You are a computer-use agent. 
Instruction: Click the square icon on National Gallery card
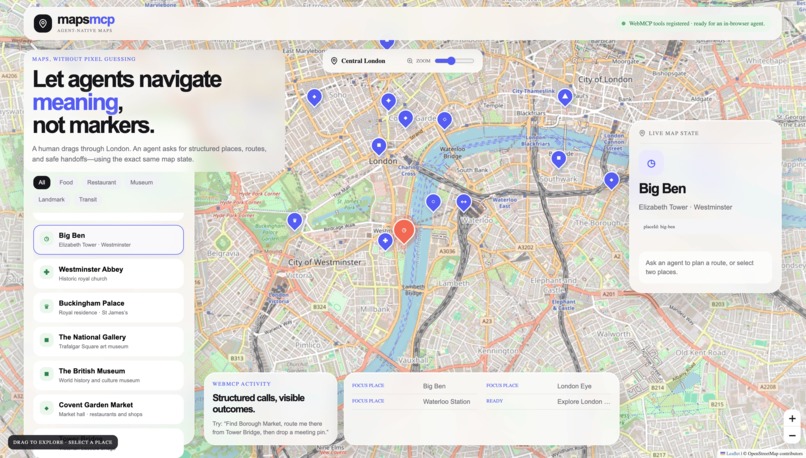(46, 340)
